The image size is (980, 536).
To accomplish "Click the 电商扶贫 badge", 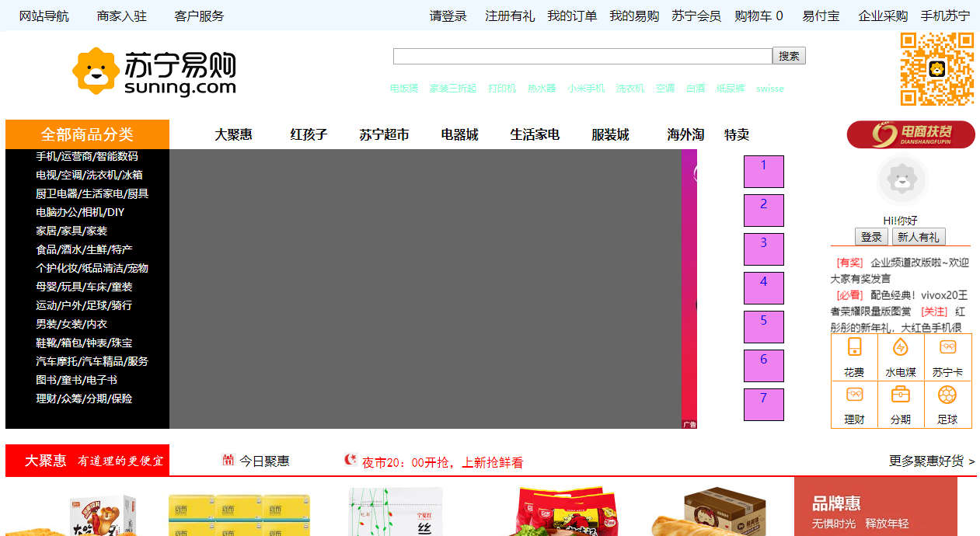I will coord(911,134).
